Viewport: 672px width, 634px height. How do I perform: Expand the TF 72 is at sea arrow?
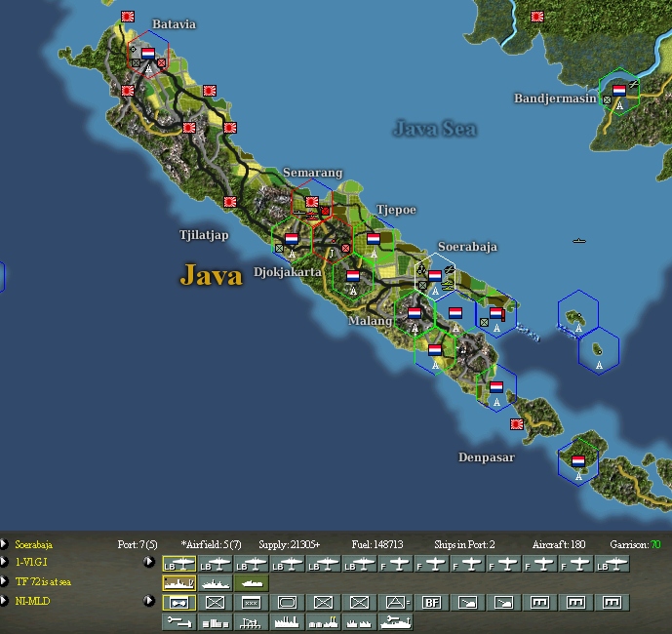click(4, 581)
